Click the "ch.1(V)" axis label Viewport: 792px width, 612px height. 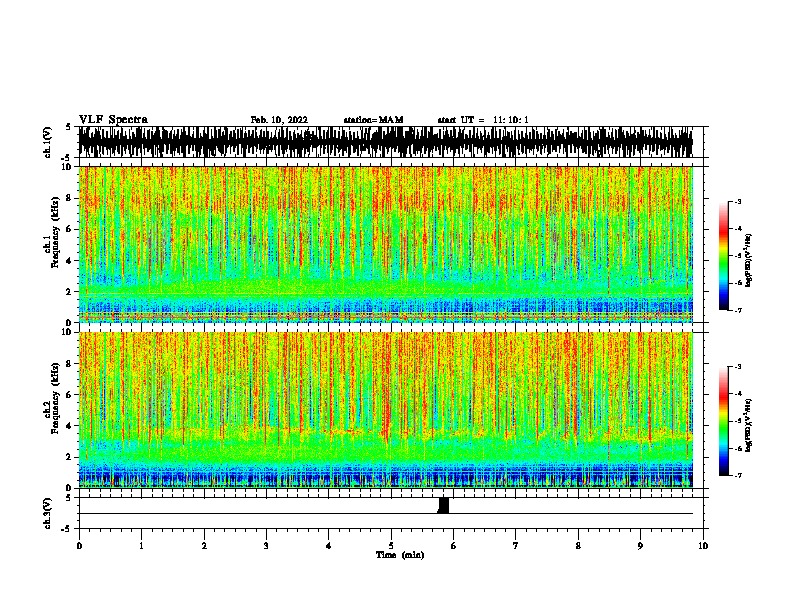47,142
